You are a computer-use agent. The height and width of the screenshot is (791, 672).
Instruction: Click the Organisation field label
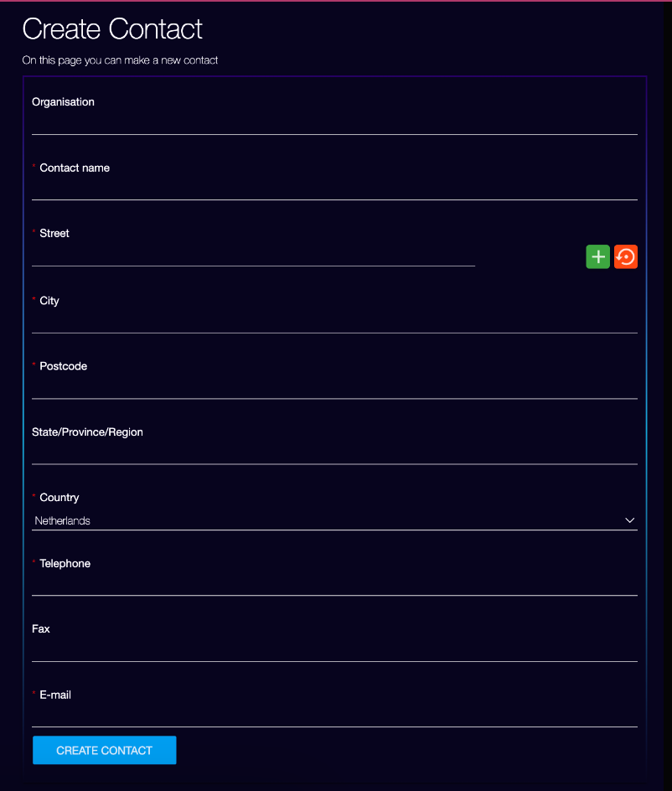63,102
